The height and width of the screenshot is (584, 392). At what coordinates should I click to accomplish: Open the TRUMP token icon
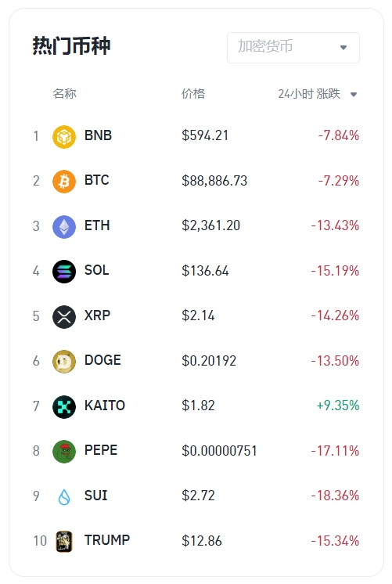point(64,542)
